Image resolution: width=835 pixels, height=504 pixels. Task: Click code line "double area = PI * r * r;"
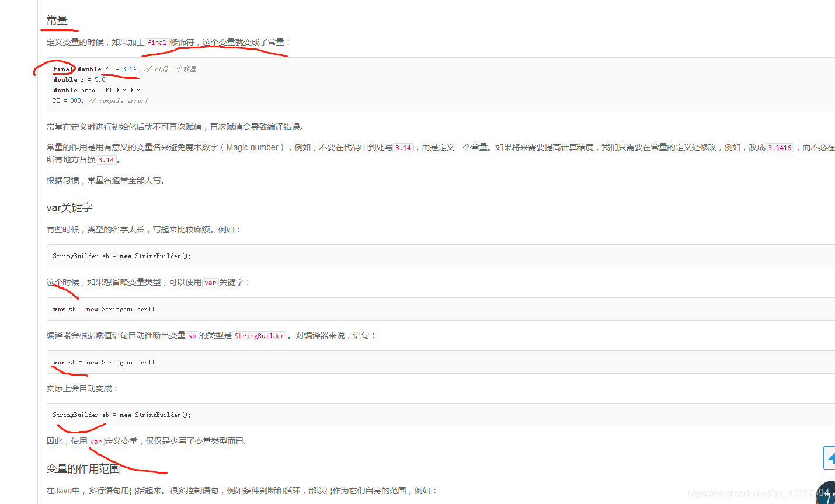pos(98,90)
